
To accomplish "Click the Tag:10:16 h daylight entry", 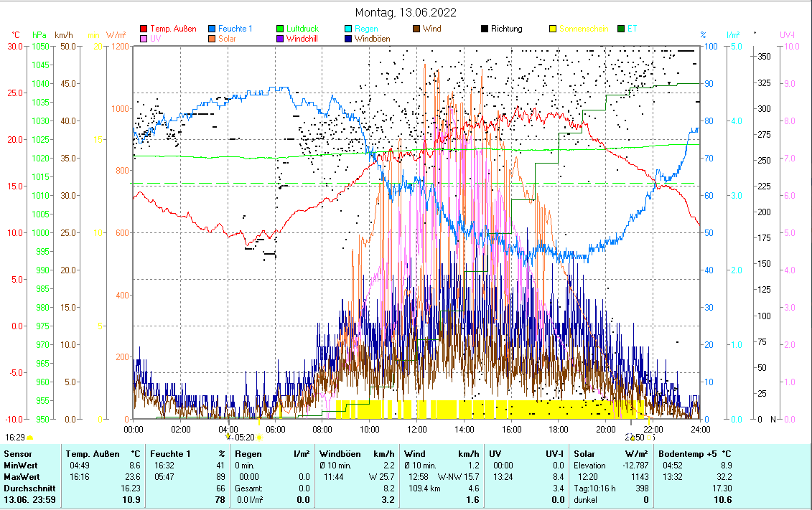I will click(595, 488).
